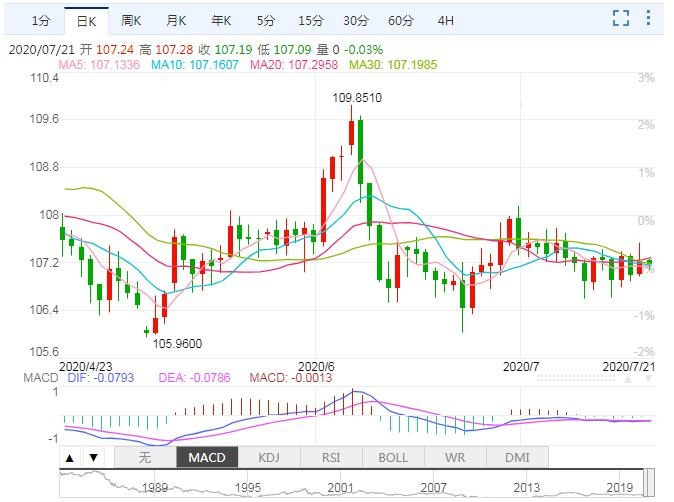Disable indicators with the 无 button
Image resolution: width=674 pixels, height=502 pixels.
click(x=145, y=458)
